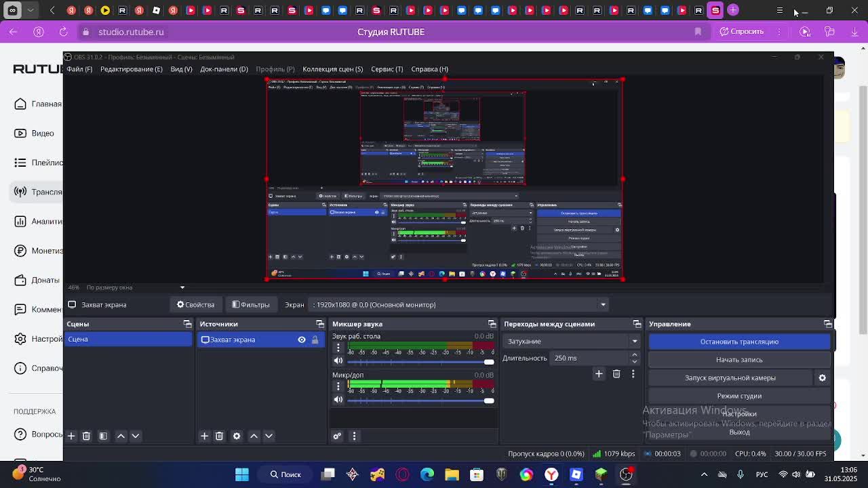Undock the Источники panel
Image resolution: width=868 pixels, height=488 pixels.
click(320, 324)
